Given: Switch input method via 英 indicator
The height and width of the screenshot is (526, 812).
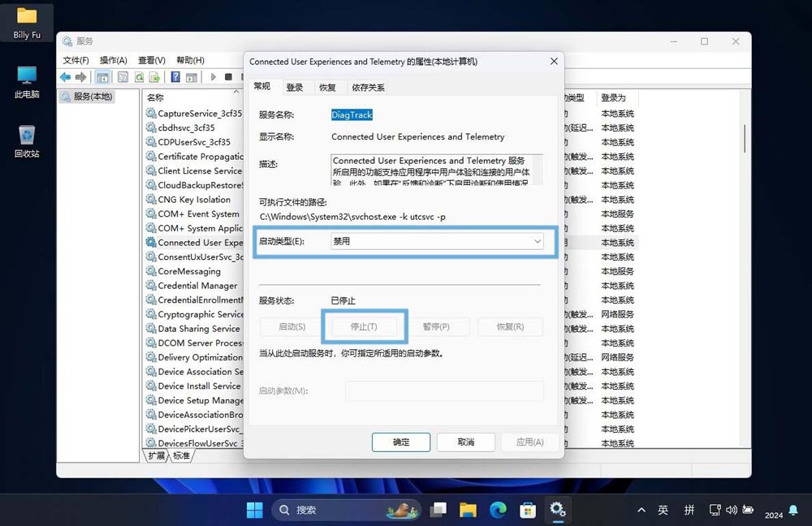Looking at the screenshot, I should pos(663,510).
